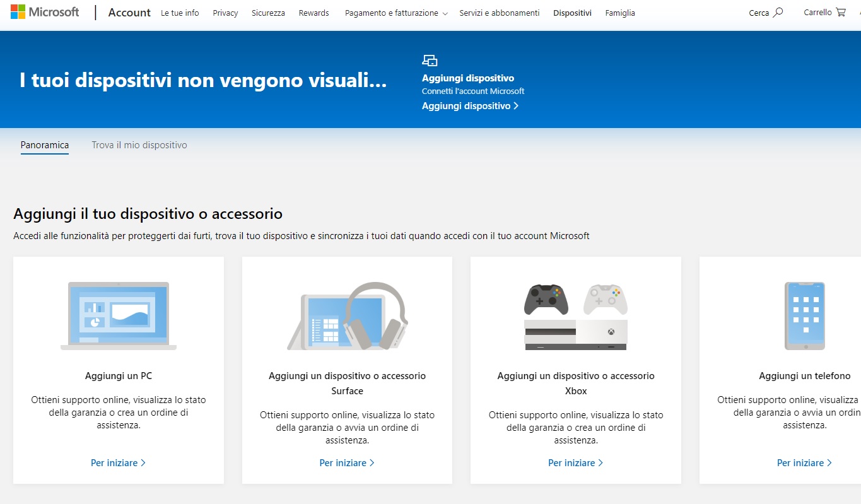Navigate to Rewards
The width and height of the screenshot is (861, 504).
(x=314, y=13)
